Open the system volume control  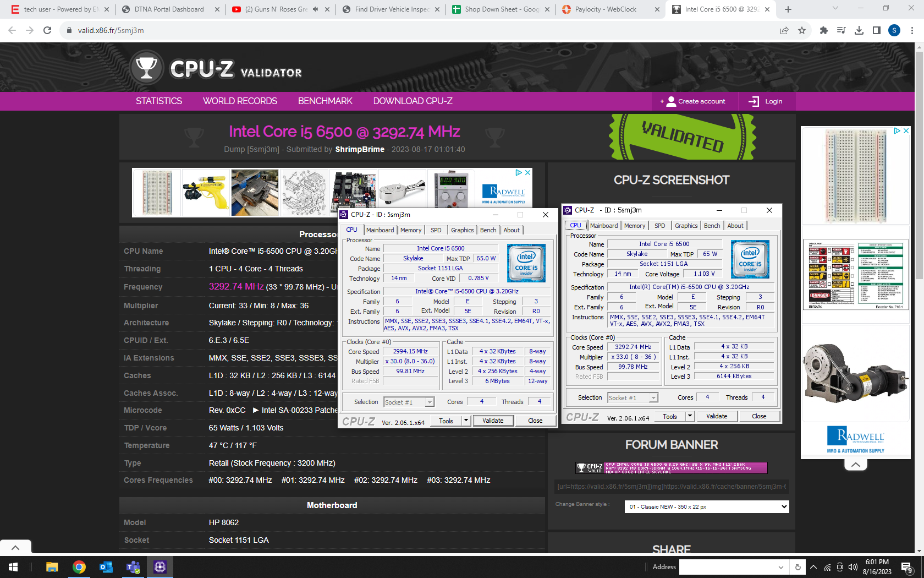(x=853, y=567)
